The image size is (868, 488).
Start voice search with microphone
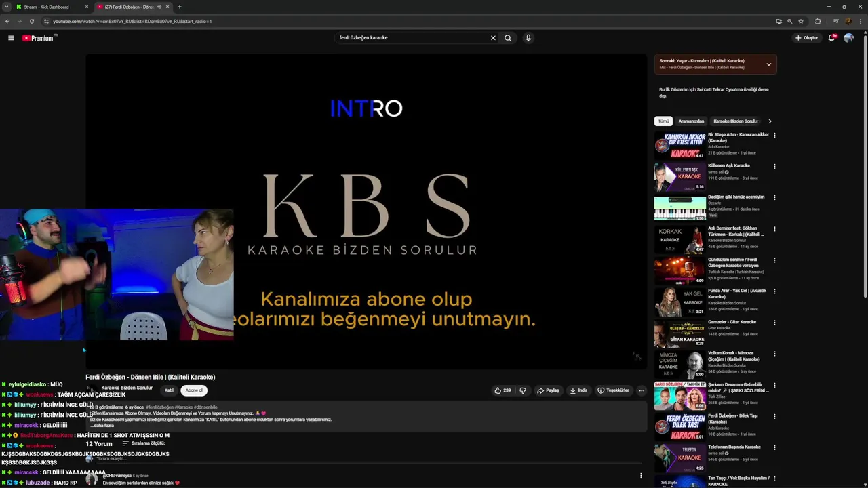[528, 38]
